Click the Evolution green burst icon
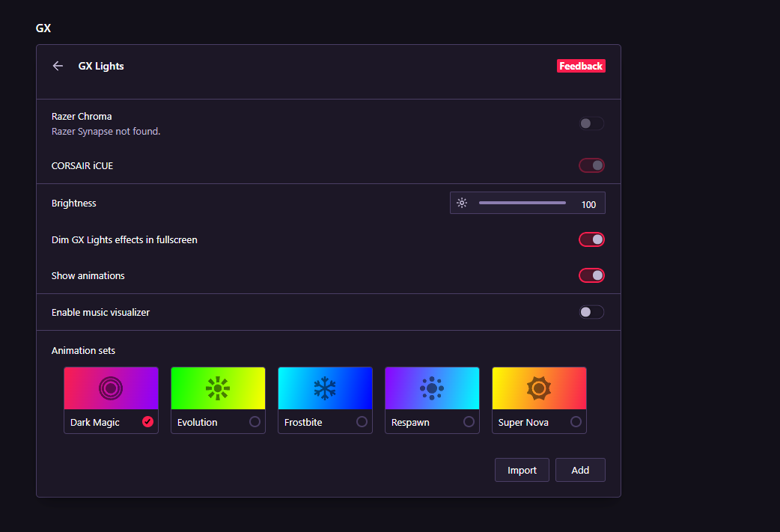 218,388
